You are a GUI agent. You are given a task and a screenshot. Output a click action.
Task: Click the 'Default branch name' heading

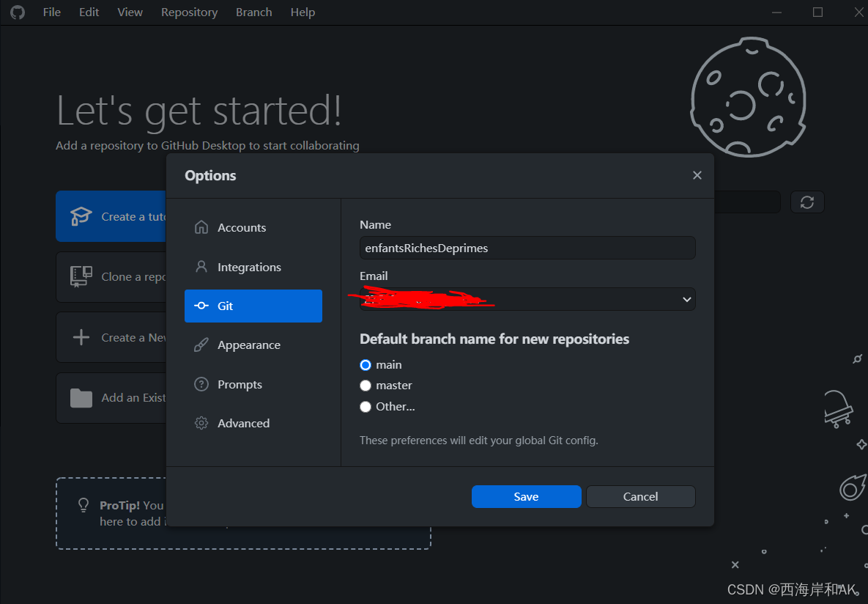[494, 339]
